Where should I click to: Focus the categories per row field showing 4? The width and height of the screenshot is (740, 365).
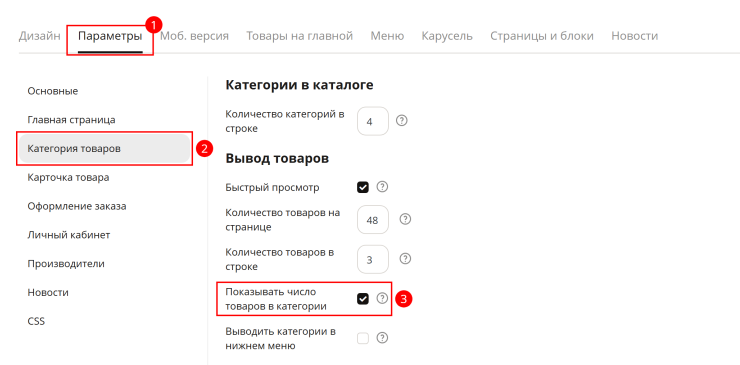pos(373,121)
